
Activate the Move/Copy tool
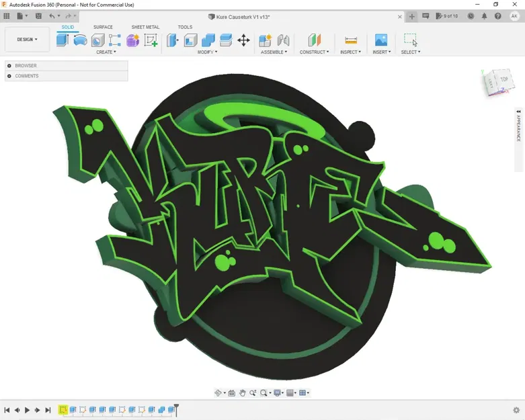tap(243, 40)
